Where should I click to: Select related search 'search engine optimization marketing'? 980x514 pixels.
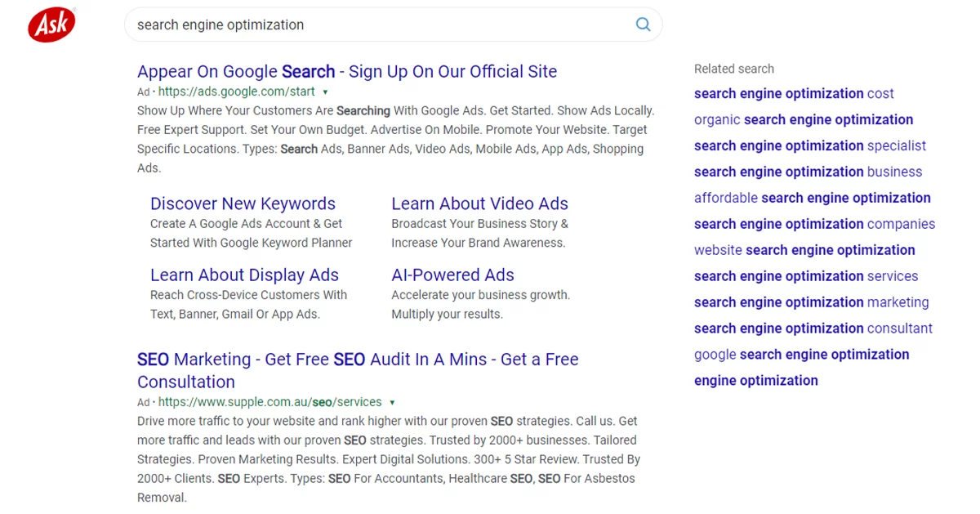(812, 302)
